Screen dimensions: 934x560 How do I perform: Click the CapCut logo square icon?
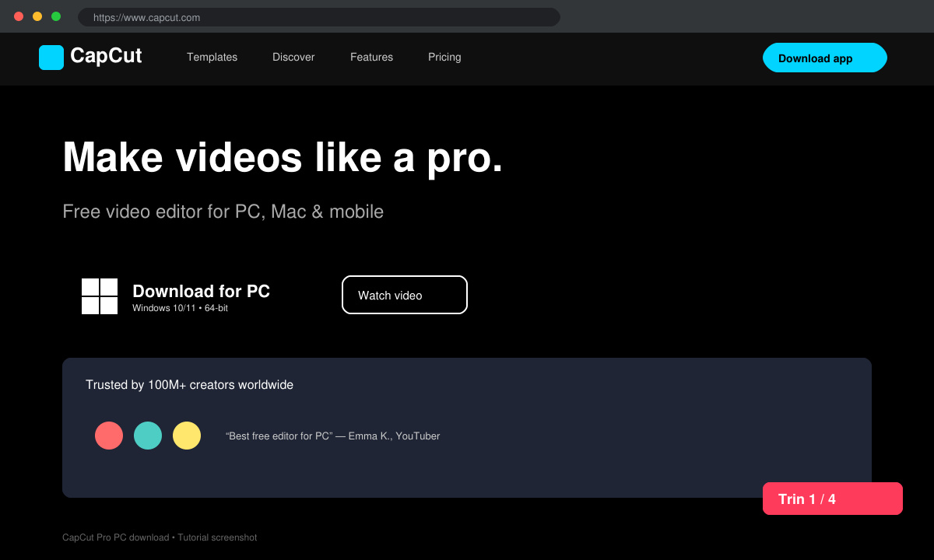51,58
